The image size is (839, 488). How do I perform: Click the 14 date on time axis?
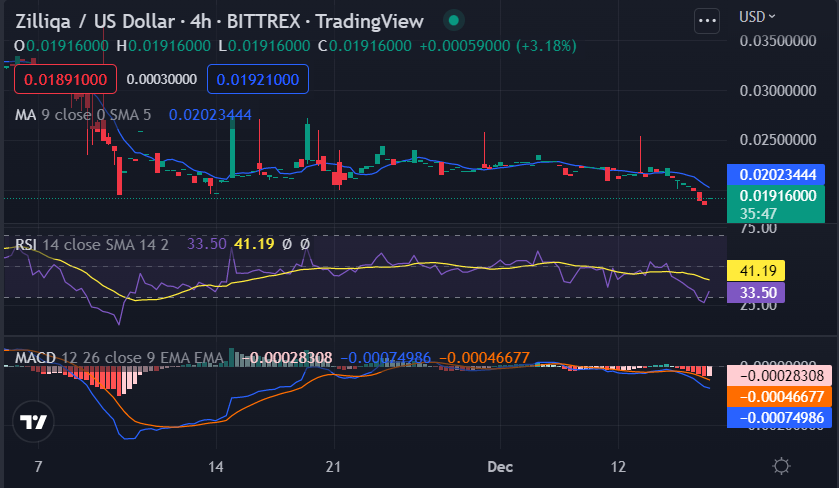[x=216, y=467]
